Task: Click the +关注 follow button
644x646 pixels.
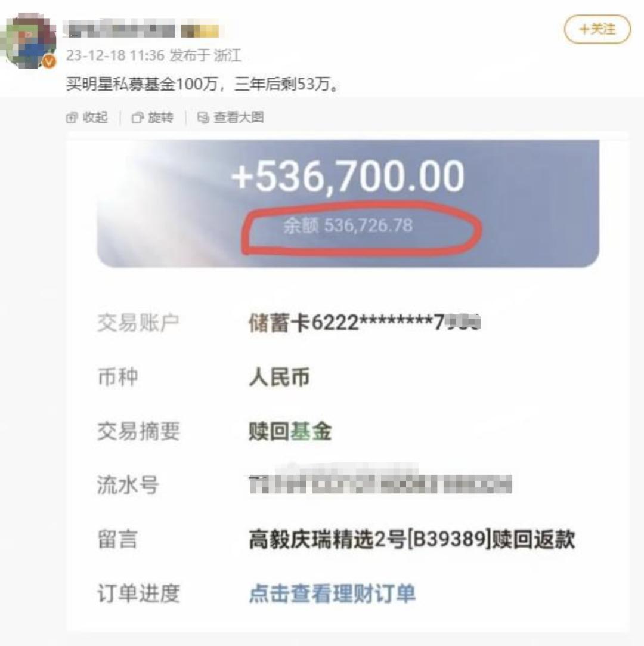Action: point(597,29)
